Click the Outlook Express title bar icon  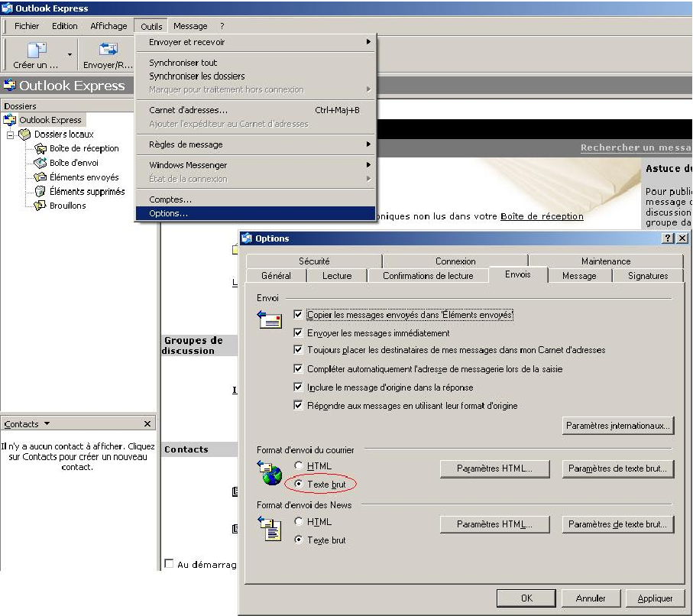point(7,8)
